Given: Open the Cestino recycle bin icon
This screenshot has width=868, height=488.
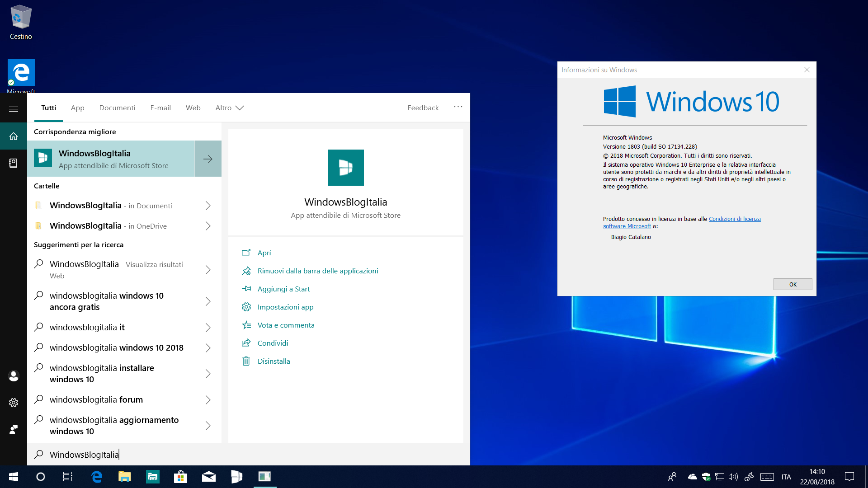Looking at the screenshot, I should (21, 23).
